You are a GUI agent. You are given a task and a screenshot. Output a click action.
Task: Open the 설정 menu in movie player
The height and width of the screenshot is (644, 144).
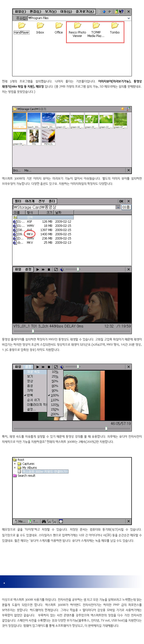(x=28, y=269)
